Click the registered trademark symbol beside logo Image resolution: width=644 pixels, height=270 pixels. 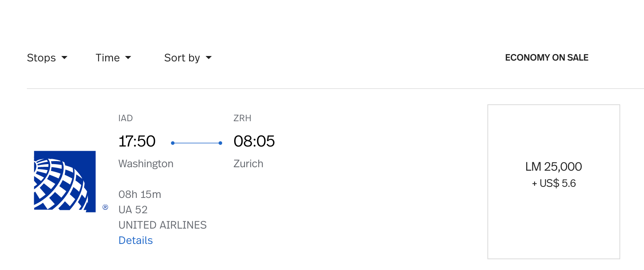point(105,207)
